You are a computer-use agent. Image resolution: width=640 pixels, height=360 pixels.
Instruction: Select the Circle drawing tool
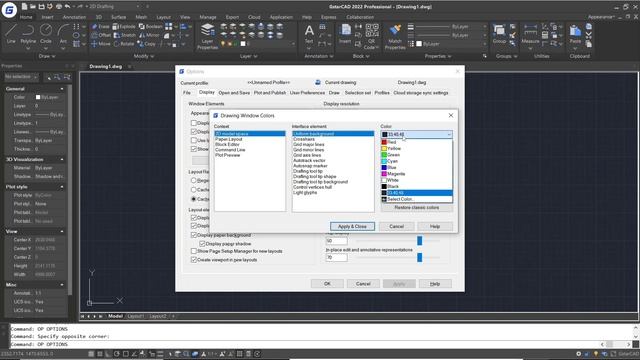[46, 33]
